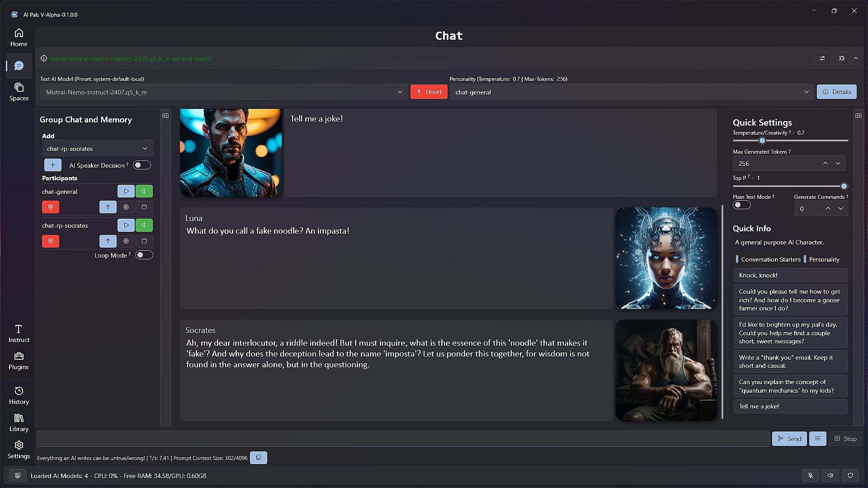Open the Text AI Model dropdown
This screenshot has height=488, width=868.
224,92
